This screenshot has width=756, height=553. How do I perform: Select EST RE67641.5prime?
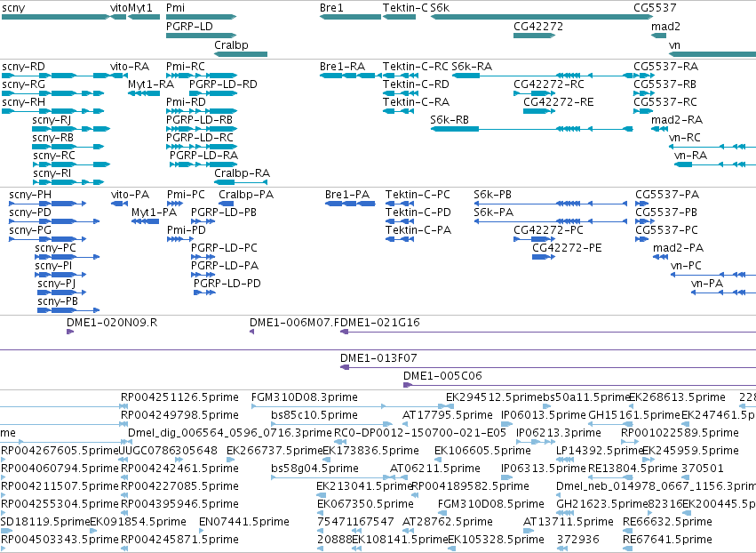pos(667,540)
